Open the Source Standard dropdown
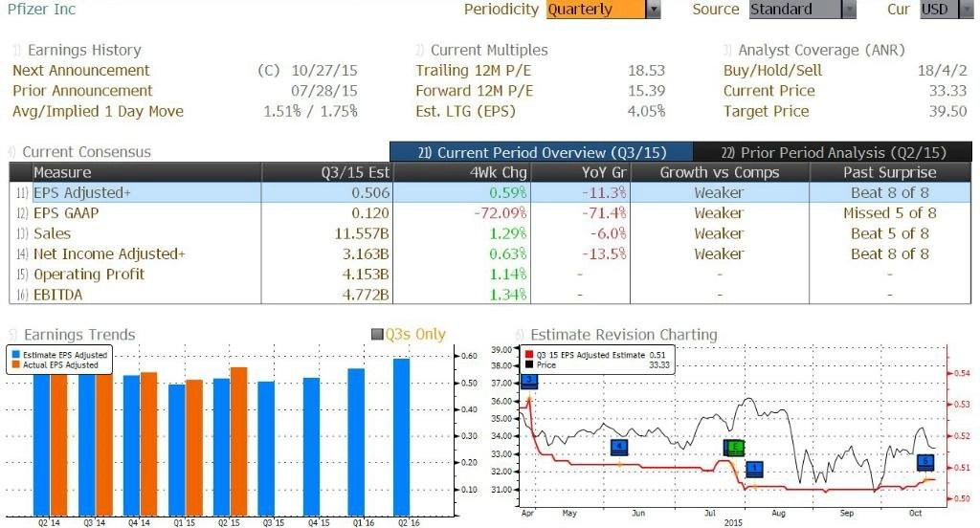Image resolution: width=980 pixels, height=528 pixels. coord(795,10)
